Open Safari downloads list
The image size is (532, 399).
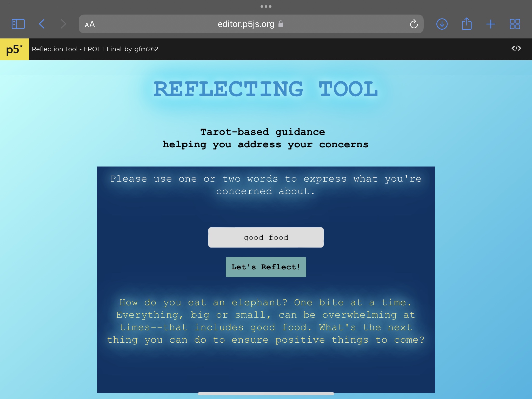coord(442,24)
